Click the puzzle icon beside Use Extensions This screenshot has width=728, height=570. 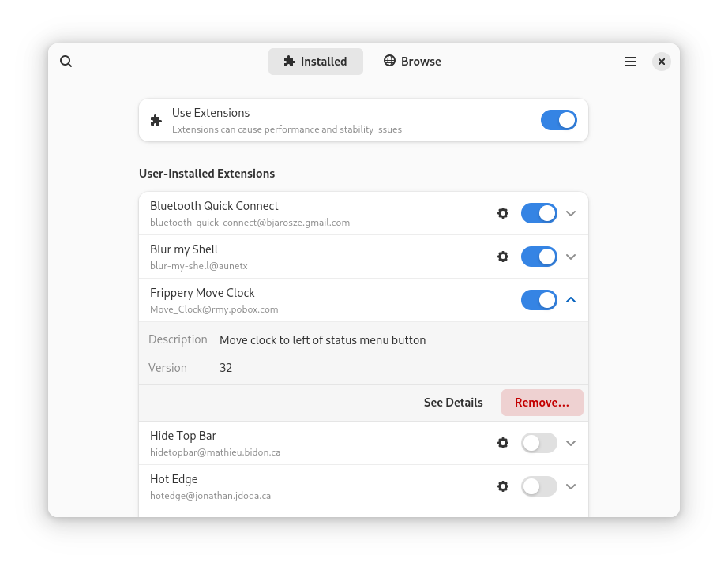156,120
